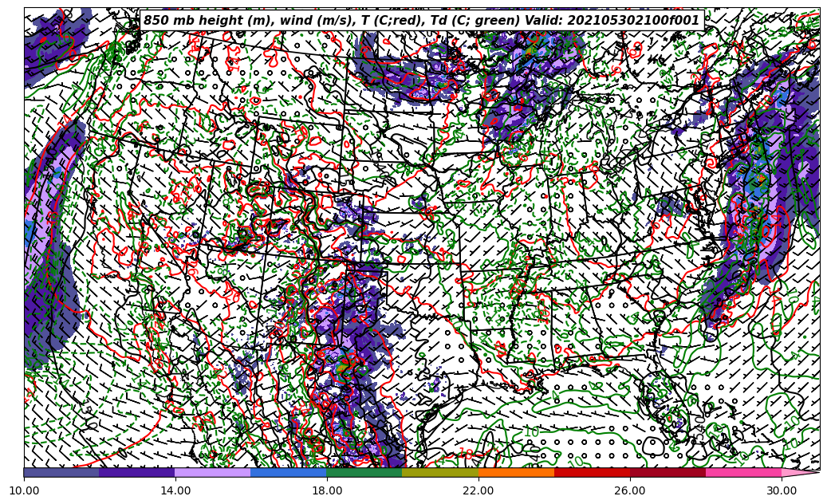Click the 30.00 colorbar tick label
Viewport: 827px width, 504px height.
pyautogui.click(x=782, y=490)
